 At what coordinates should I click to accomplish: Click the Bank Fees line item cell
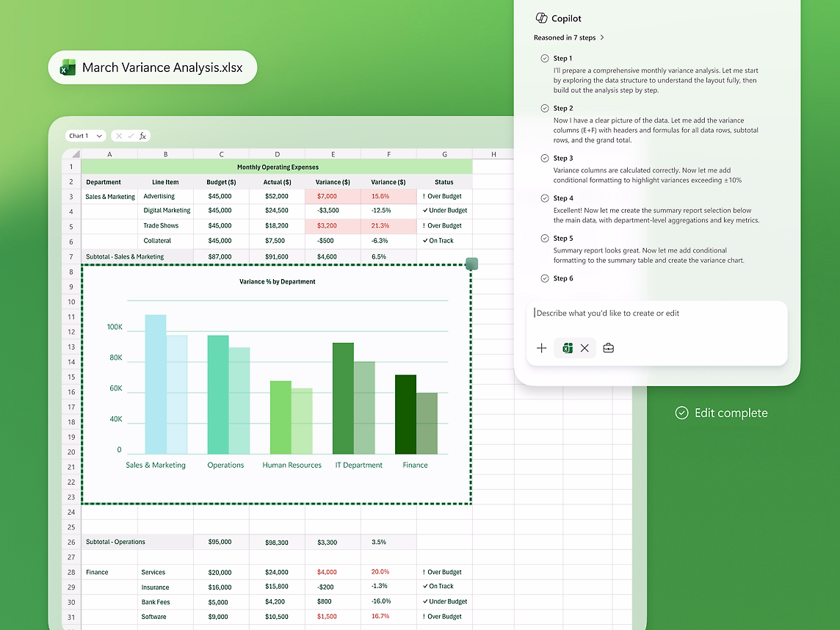pyautogui.click(x=165, y=602)
